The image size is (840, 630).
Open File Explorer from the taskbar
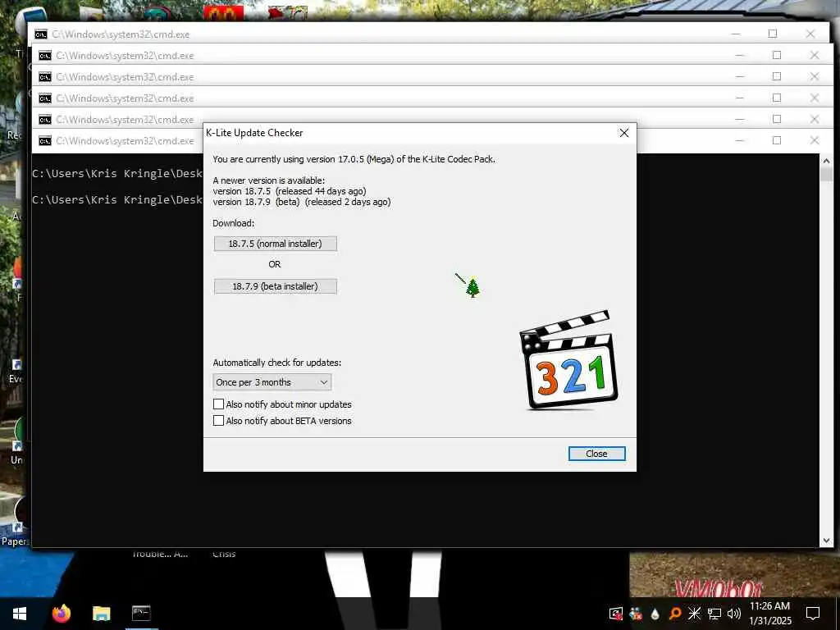(x=101, y=614)
